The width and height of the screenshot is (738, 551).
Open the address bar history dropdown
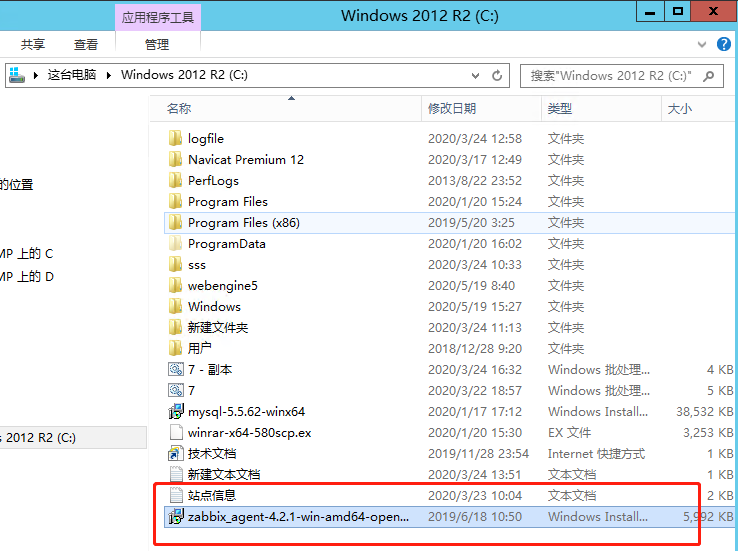475,75
